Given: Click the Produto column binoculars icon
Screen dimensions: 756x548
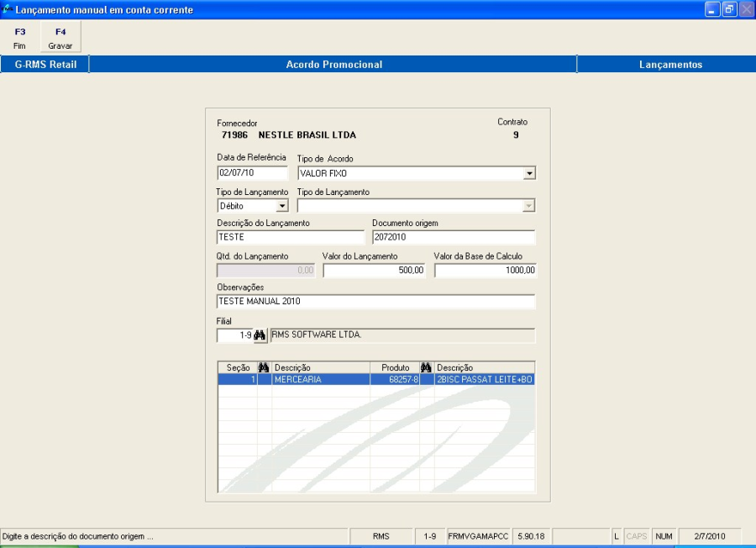Looking at the screenshot, I should click(426, 367).
